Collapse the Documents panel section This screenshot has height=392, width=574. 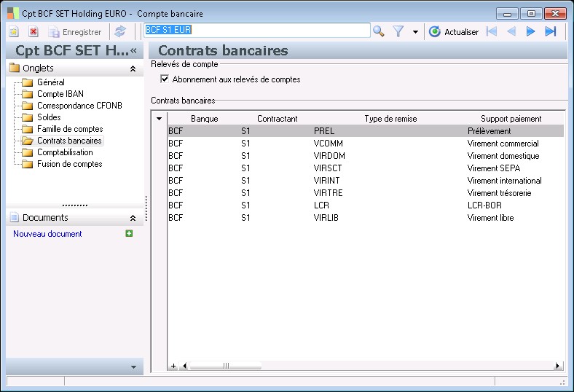pos(133,218)
